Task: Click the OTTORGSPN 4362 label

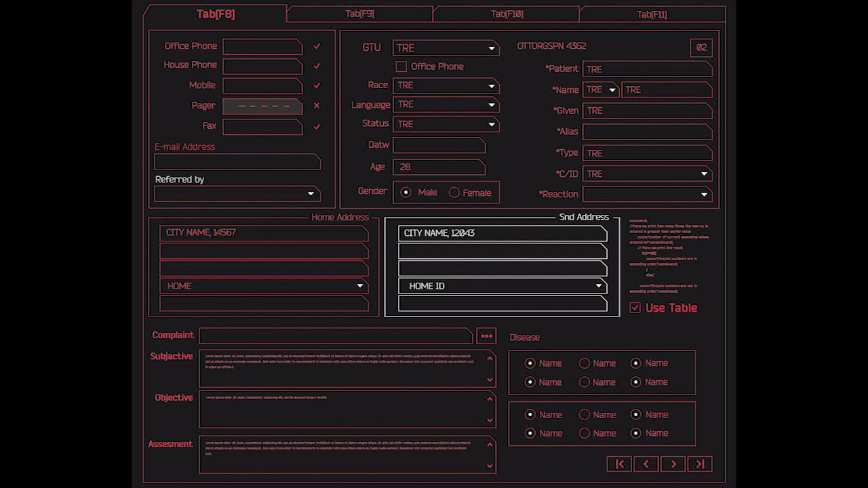Action: pos(551,46)
